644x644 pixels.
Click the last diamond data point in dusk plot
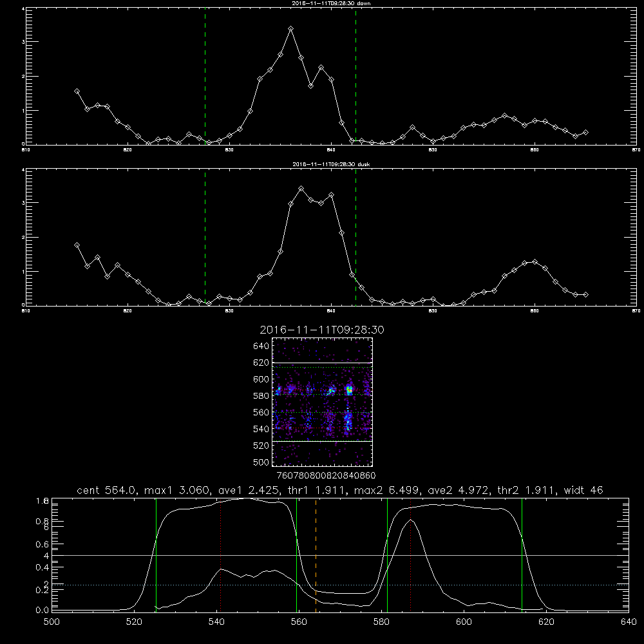585,294
